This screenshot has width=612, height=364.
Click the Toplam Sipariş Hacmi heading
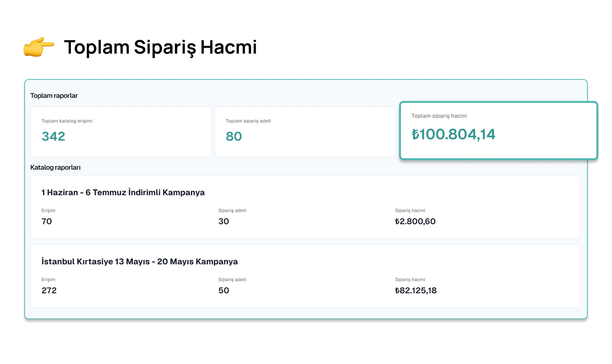coord(160,47)
